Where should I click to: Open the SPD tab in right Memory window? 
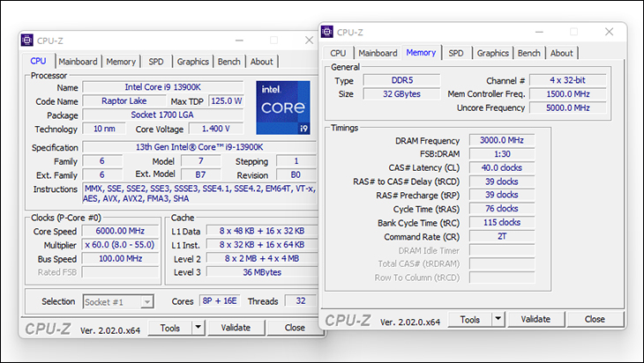[x=456, y=53]
